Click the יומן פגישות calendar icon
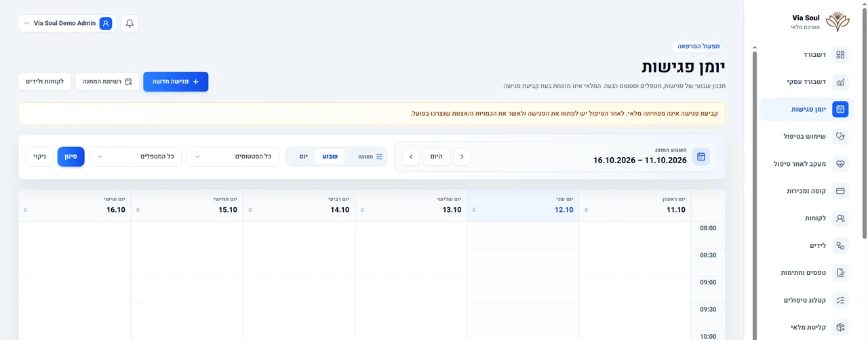Viewport: 868px width, 340px height. click(x=840, y=109)
